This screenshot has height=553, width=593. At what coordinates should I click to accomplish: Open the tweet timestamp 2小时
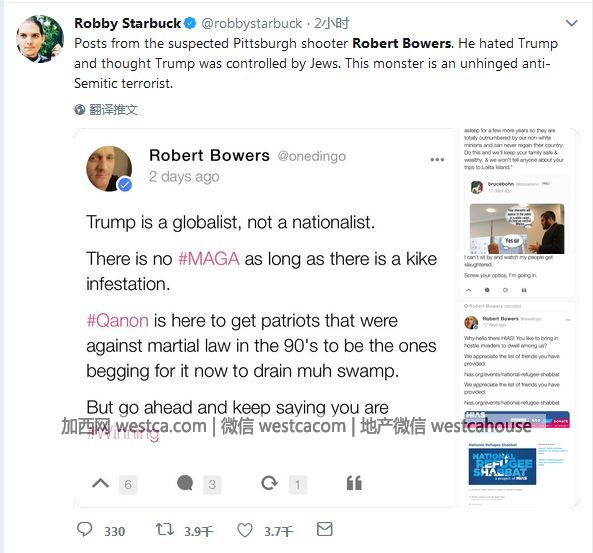tap(331, 23)
